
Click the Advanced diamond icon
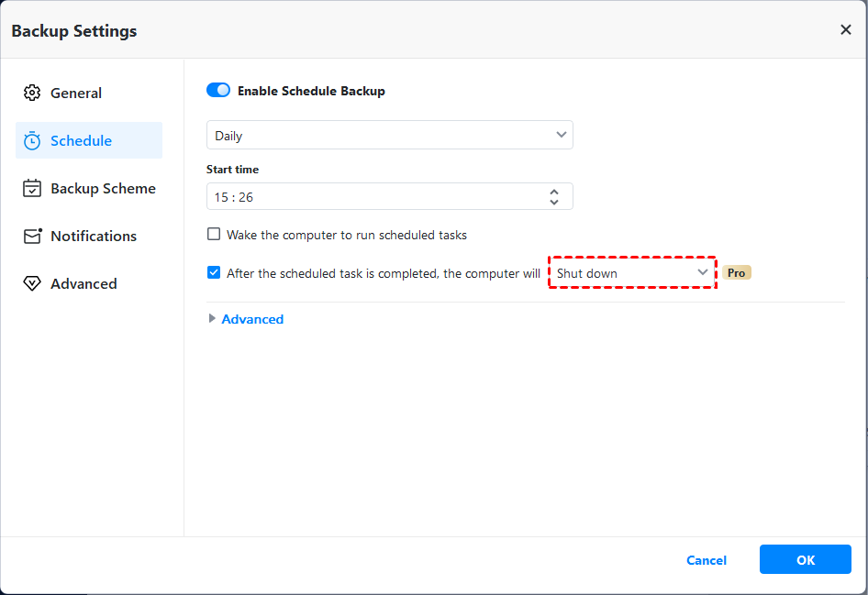click(32, 284)
